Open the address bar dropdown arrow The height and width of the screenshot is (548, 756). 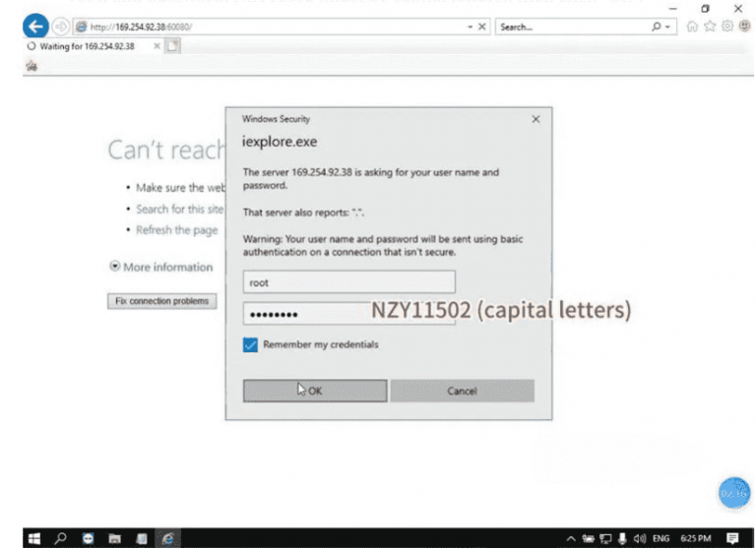click(470, 27)
